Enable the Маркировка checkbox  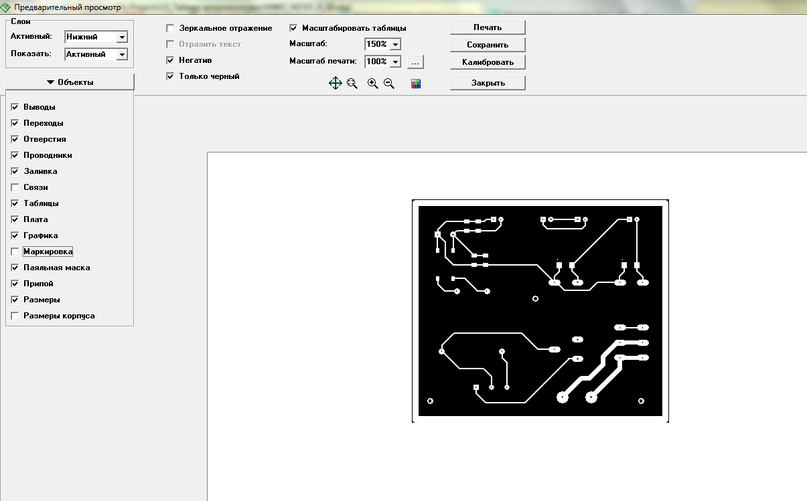coord(14,252)
